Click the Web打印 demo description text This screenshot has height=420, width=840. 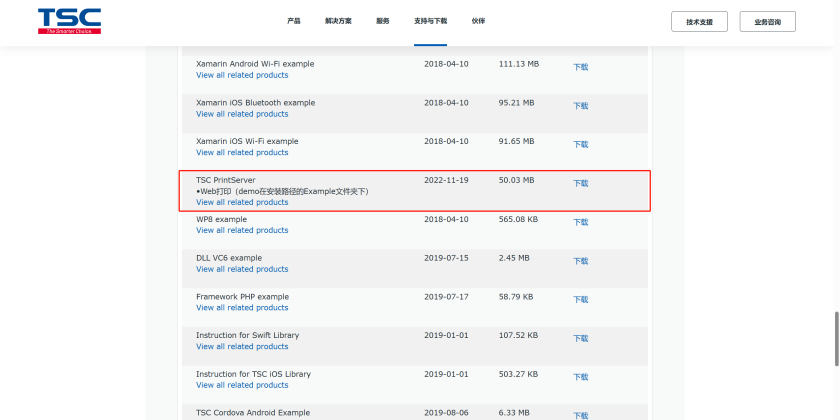click(282, 191)
